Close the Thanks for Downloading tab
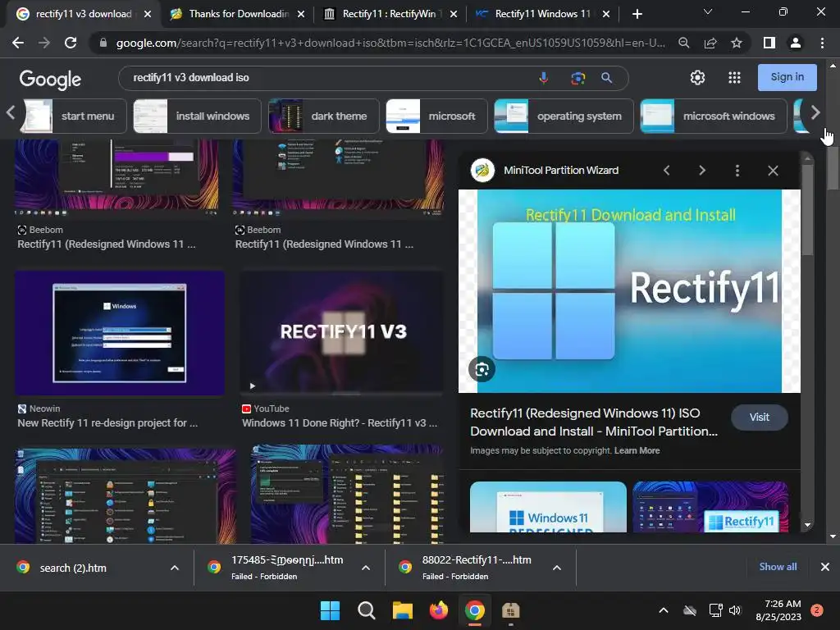The height and width of the screenshot is (630, 840). tap(301, 14)
